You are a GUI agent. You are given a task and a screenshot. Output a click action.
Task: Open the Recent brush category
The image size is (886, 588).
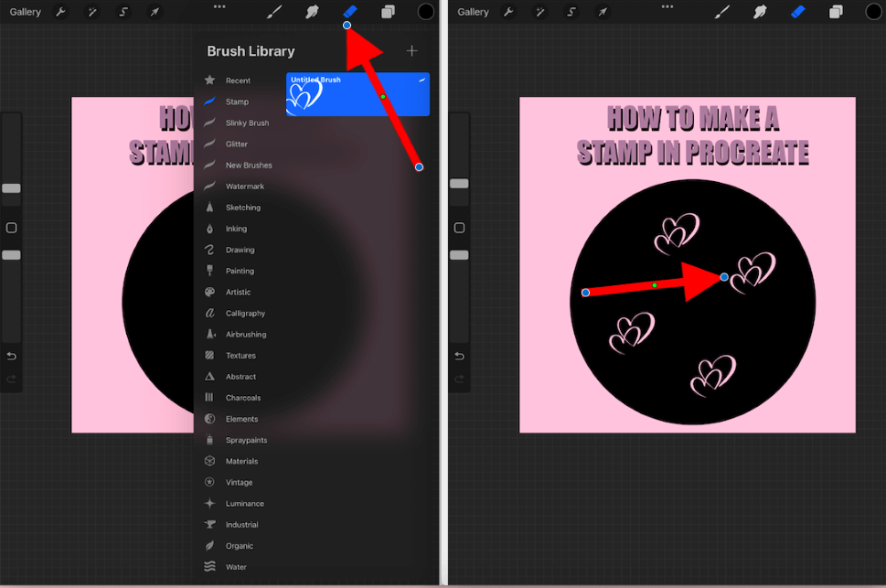click(x=238, y=80)
